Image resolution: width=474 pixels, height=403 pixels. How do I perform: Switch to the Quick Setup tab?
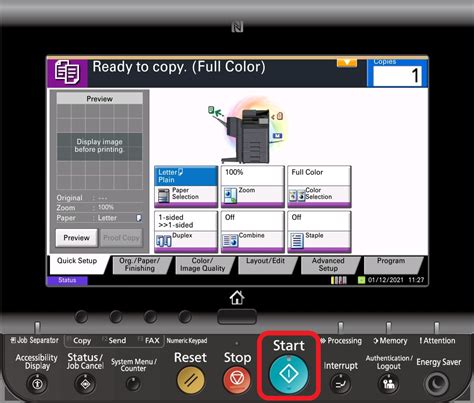click(77, 265)
